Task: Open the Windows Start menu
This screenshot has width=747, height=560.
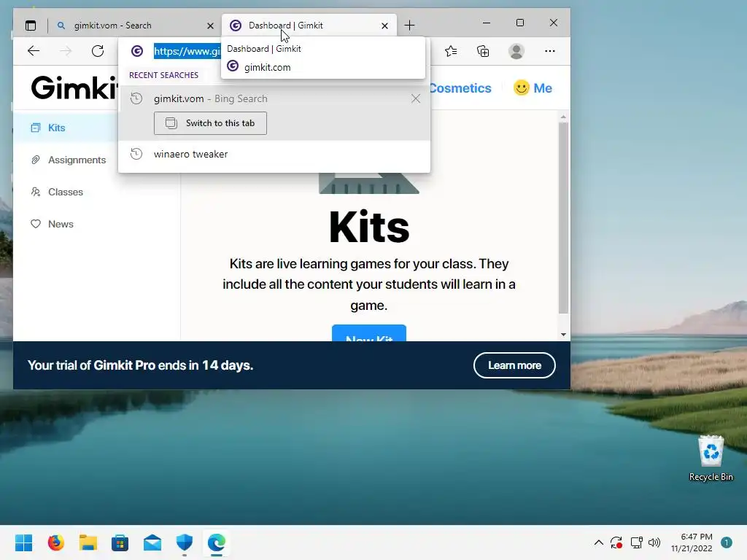Action: pyautogui.click(x=24, y=542)
